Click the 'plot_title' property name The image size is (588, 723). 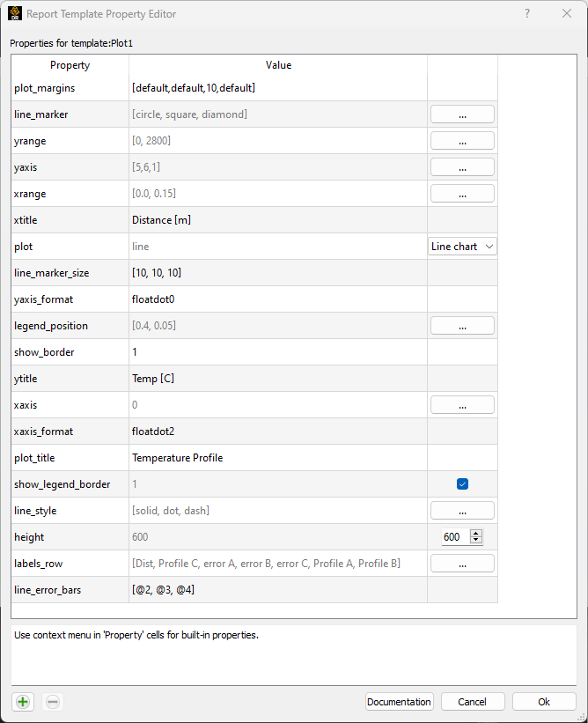tap(34, 458)
